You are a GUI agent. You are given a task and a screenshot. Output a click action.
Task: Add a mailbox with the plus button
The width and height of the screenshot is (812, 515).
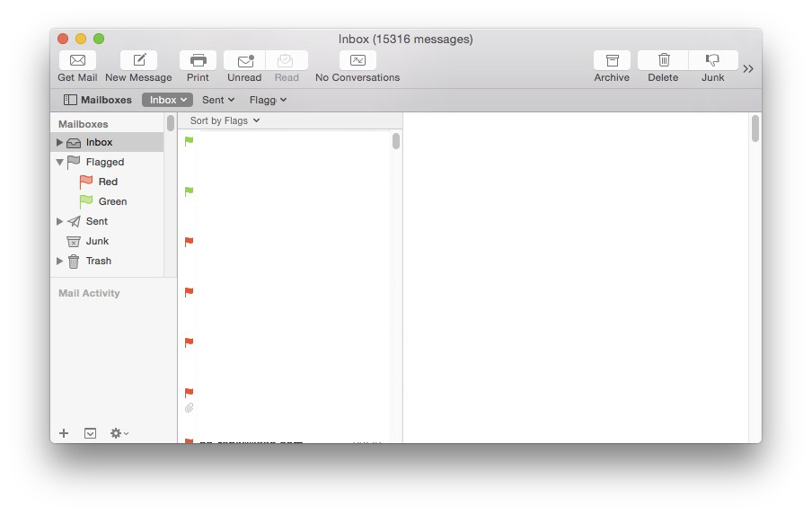click(64, 433)
